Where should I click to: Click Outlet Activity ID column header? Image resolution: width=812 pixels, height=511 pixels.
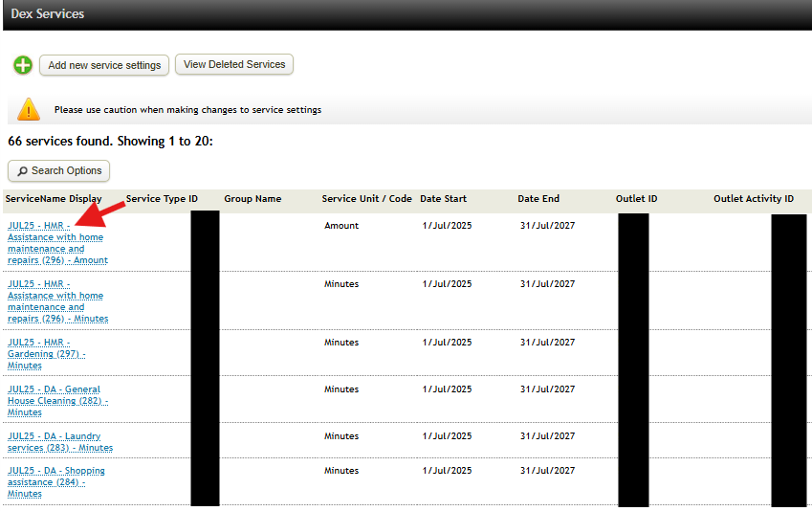[x=754, y=198]
